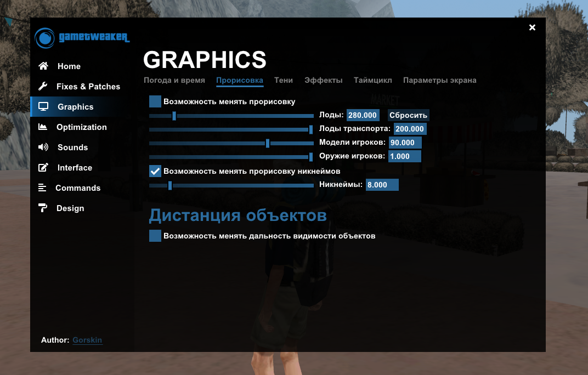Enable 'Возможность менять прорисовку' checkbox
The width and height of the screenshot is (588, 375).
[155, 101]
